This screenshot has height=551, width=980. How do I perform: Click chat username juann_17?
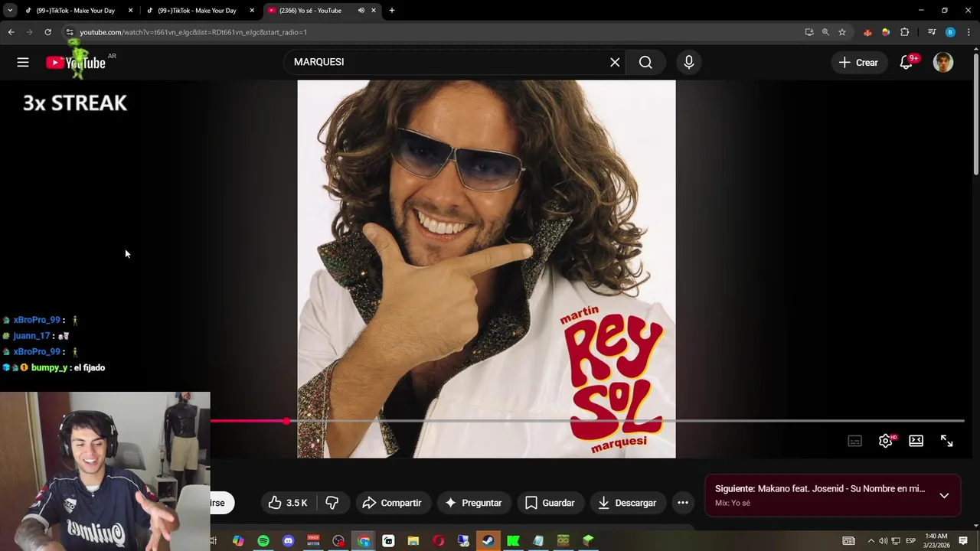31,336
